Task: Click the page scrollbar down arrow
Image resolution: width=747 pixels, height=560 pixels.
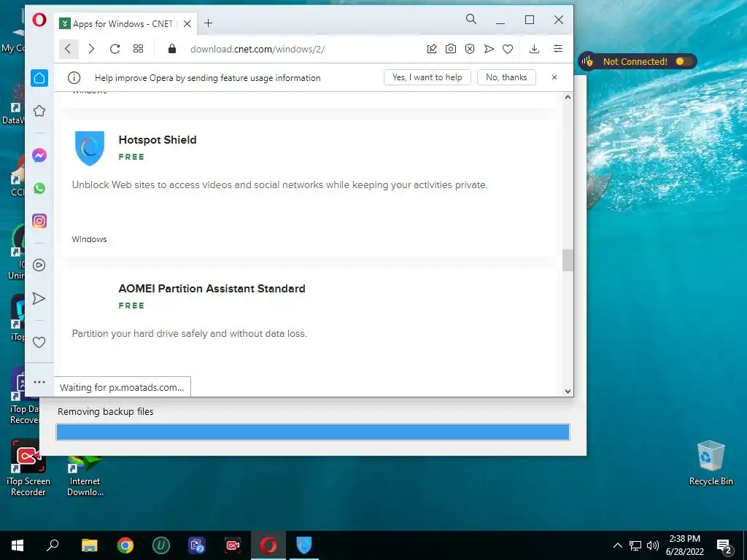Action: [568, 391]
